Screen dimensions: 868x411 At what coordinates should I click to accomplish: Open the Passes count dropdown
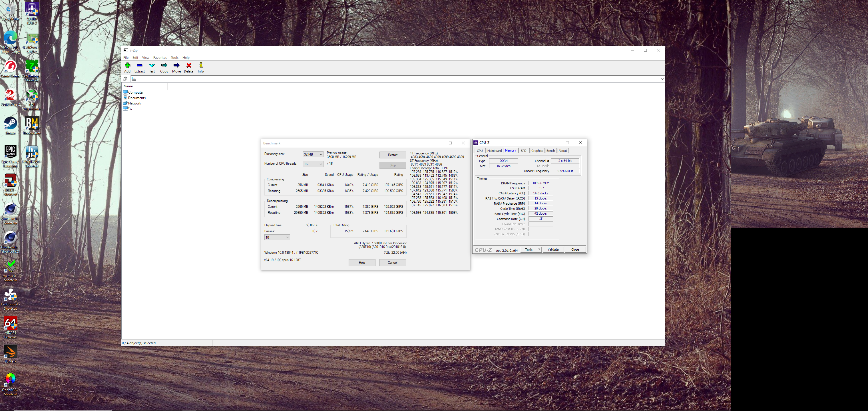[277, 237]
